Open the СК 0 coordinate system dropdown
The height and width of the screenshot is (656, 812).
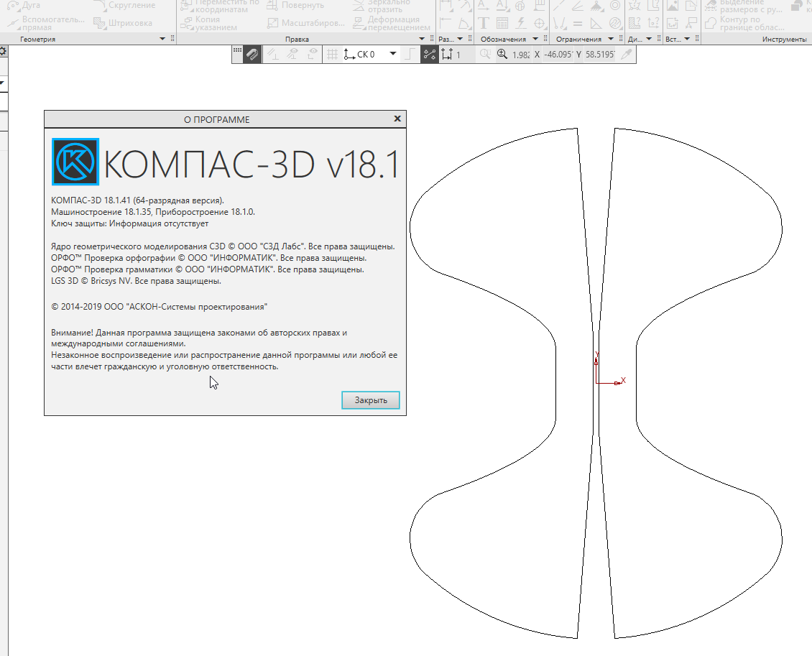click(x=393, y=54)
